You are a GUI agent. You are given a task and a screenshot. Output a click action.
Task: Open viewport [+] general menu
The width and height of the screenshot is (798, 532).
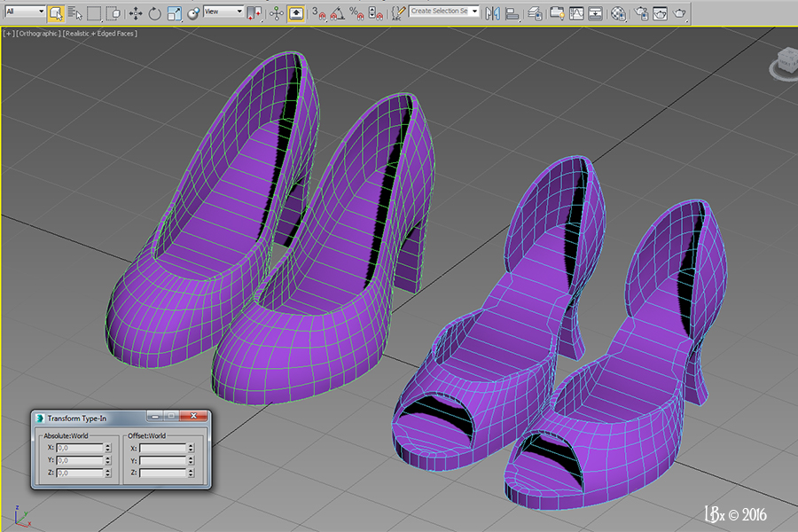pyautogui.click(x=9, y=34)
